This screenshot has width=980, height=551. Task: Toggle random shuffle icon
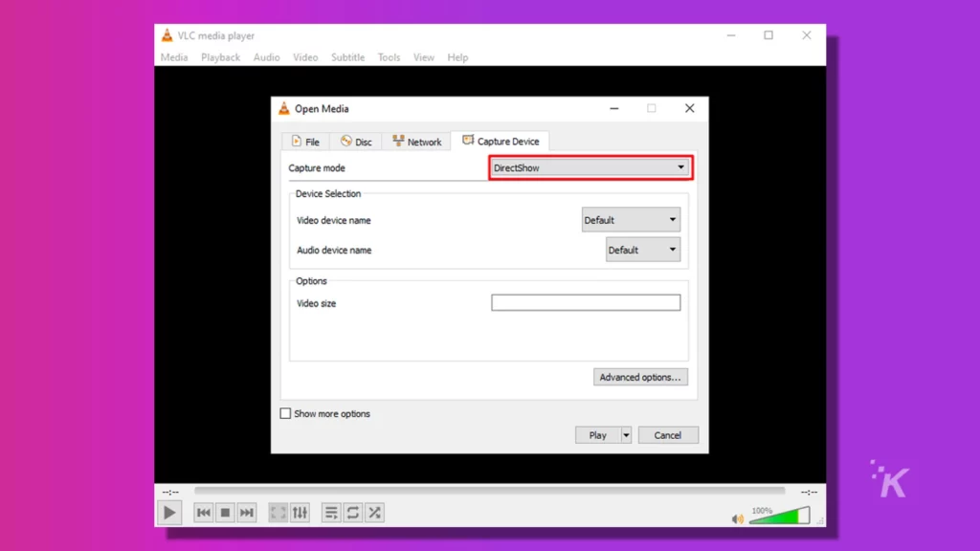375,513
